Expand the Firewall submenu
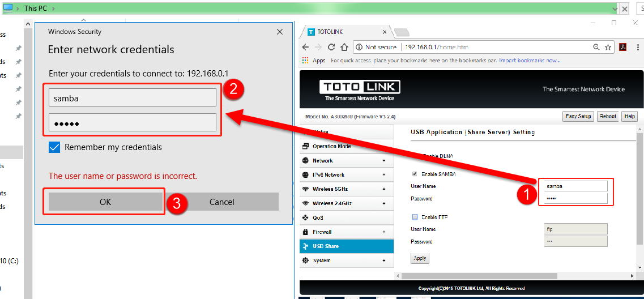644x299 pixels. [384, 232]
